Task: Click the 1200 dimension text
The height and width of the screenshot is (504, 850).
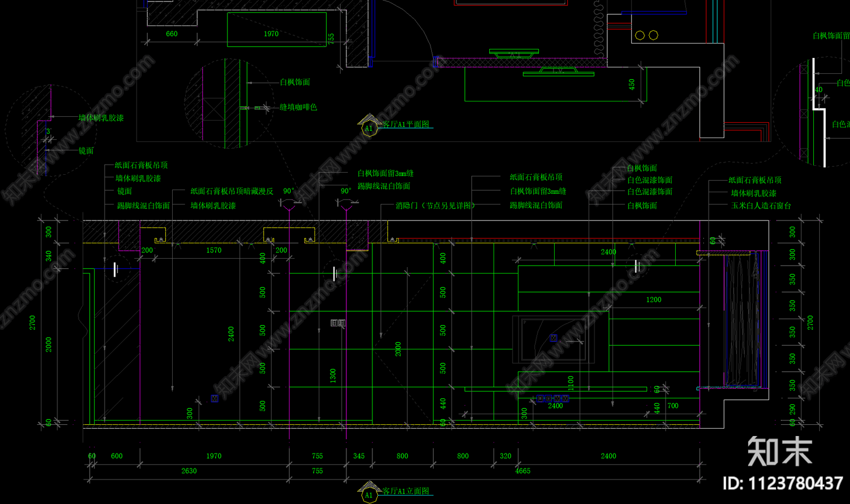Action: [653, 300]
